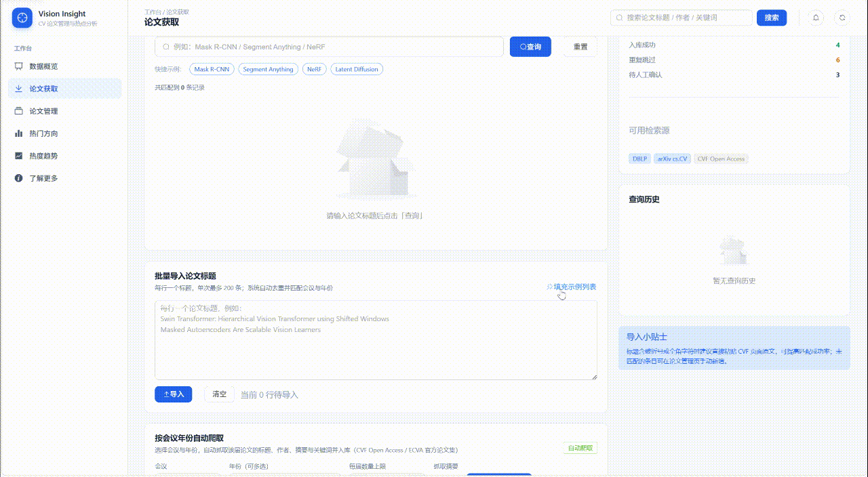Screen dimensions: 868x477
Task: Focus the top paper search field
Action: click(682, 18)
